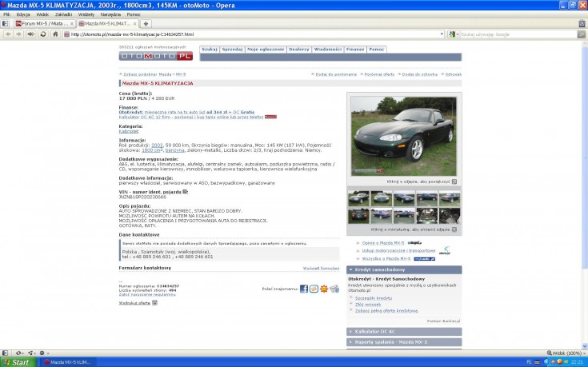Expand the Kalkulator OC AC section

404,332
